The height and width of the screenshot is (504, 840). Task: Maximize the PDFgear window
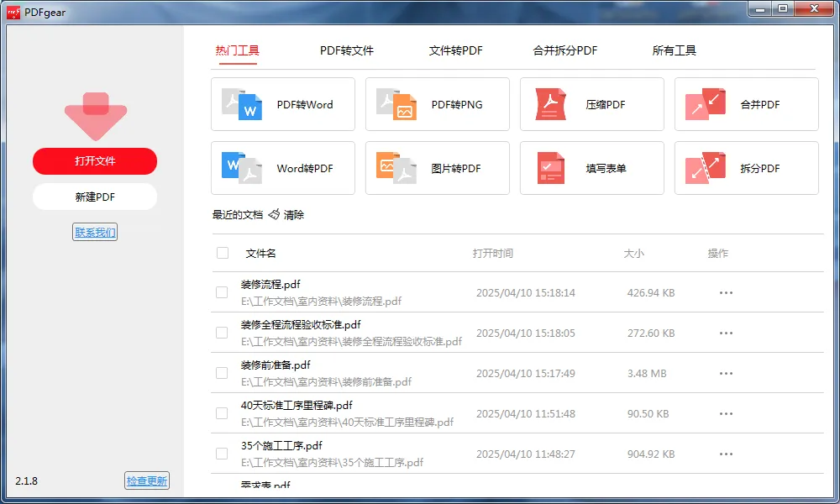(783, 8)
